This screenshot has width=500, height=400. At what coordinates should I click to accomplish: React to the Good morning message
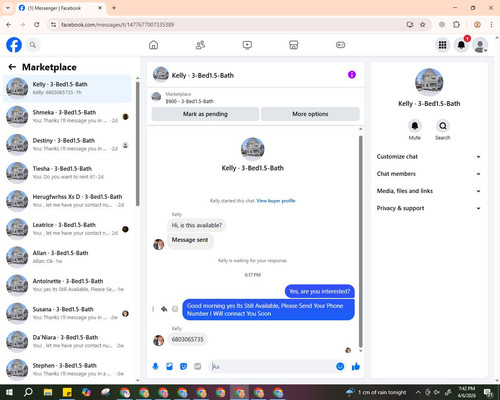pos(175,309)
